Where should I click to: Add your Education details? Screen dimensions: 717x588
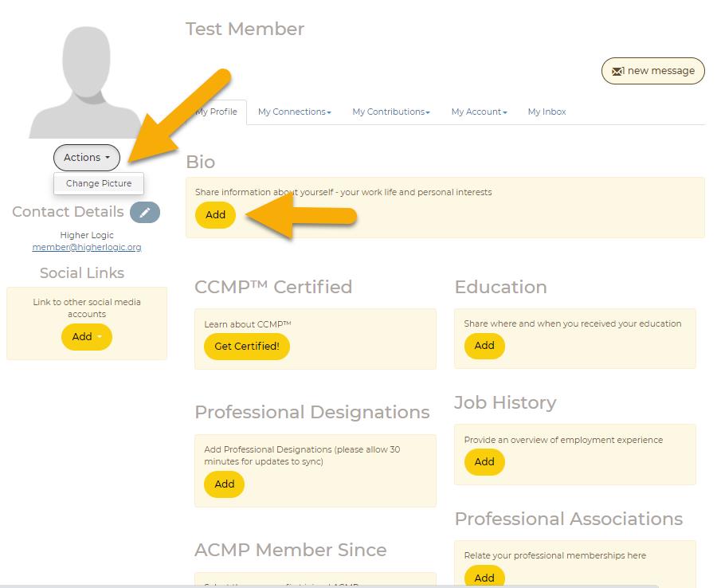click(x=484, y=346)
